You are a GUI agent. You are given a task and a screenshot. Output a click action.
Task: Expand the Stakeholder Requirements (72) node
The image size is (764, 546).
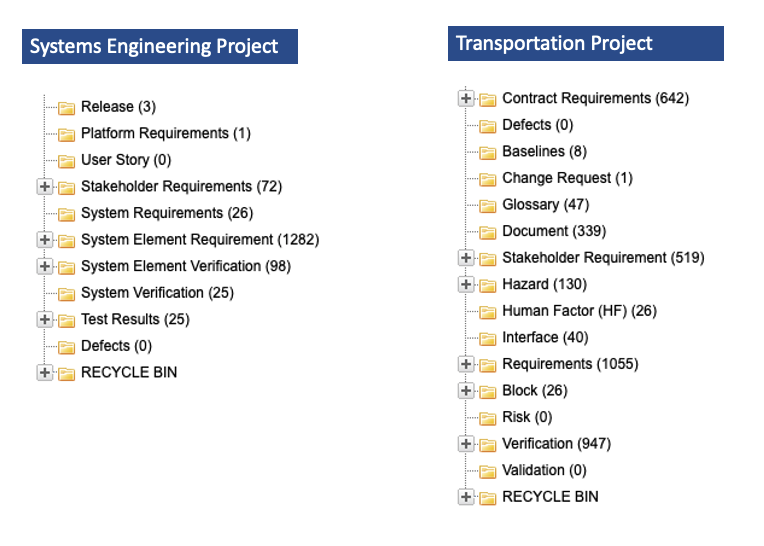coord(44,187)
